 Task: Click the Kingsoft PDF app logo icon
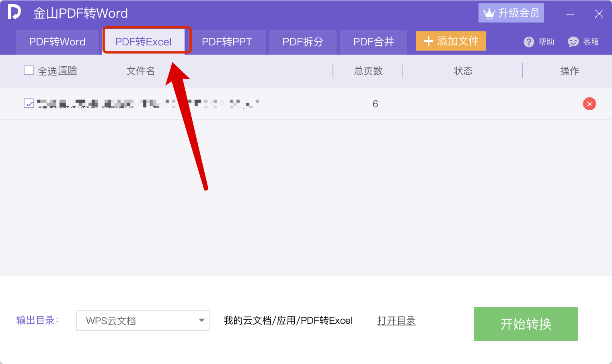(14, 12)
